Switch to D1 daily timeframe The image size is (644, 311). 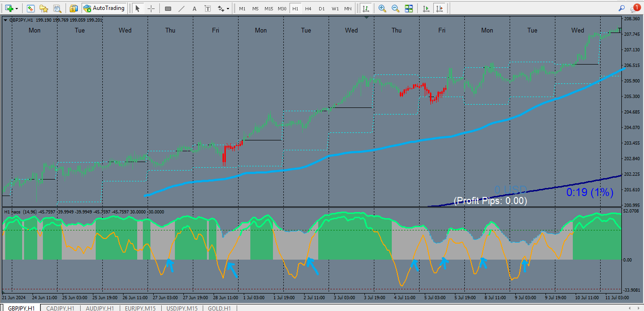(x=322, y=8)
